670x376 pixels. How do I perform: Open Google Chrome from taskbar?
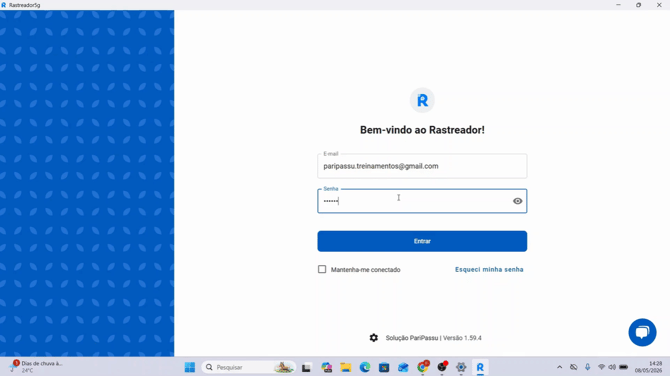(423, 367)
